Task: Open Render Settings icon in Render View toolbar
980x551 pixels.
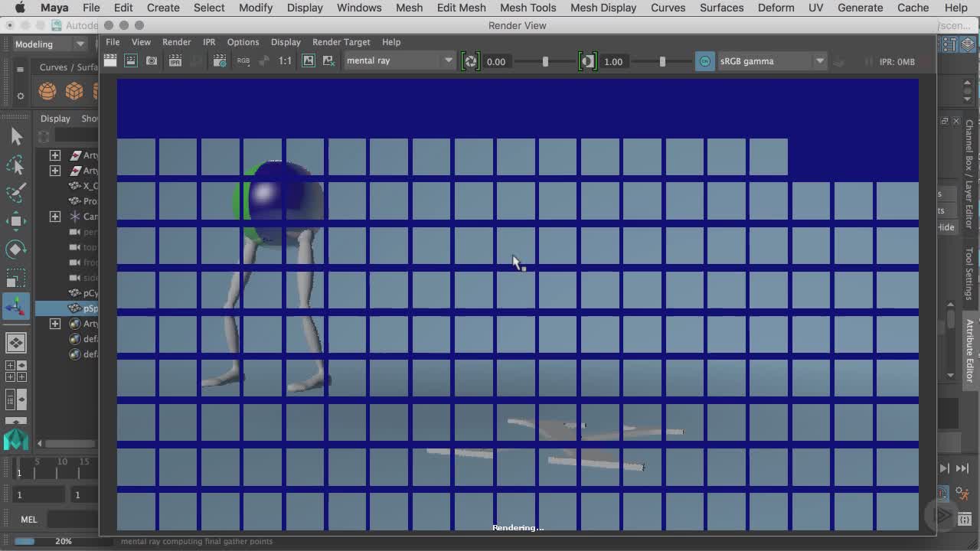Action: pyautogui.click(x=220, y=60)
